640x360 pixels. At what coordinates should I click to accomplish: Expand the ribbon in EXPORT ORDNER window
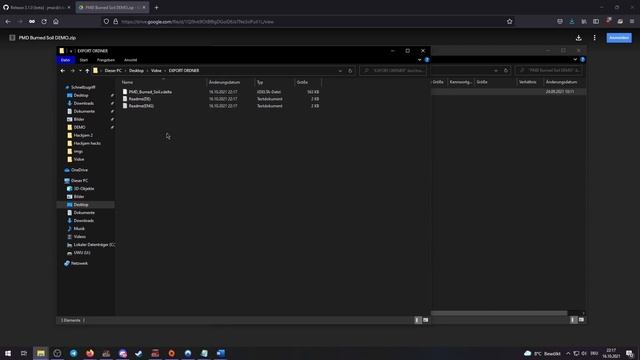click(419, 60)
